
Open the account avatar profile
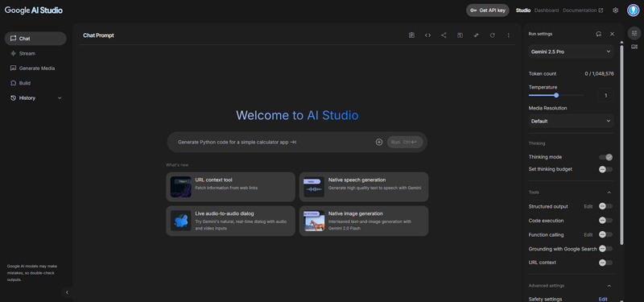click(633, 10)
